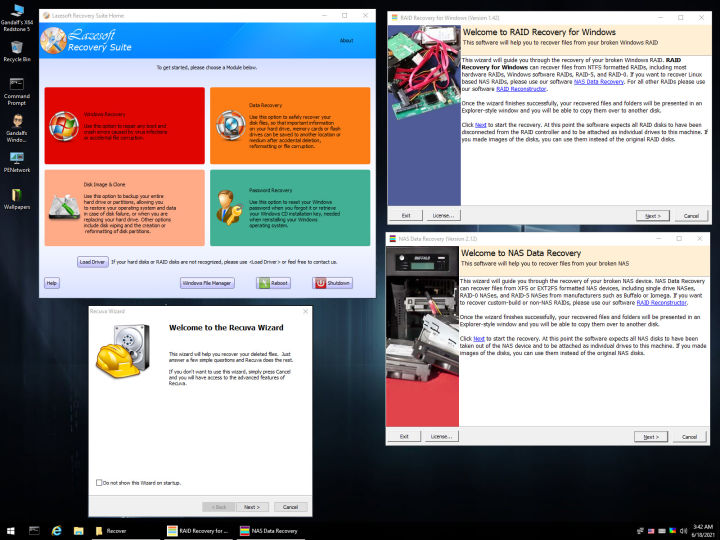Open RAID Reconstructor link in RAID window
Viewport: 720px width, 540px height.
pyautogui.click(x=521, y=89)
